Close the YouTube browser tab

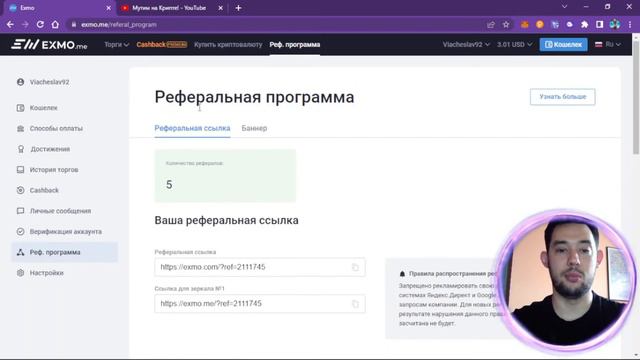[x=220, y=8]
